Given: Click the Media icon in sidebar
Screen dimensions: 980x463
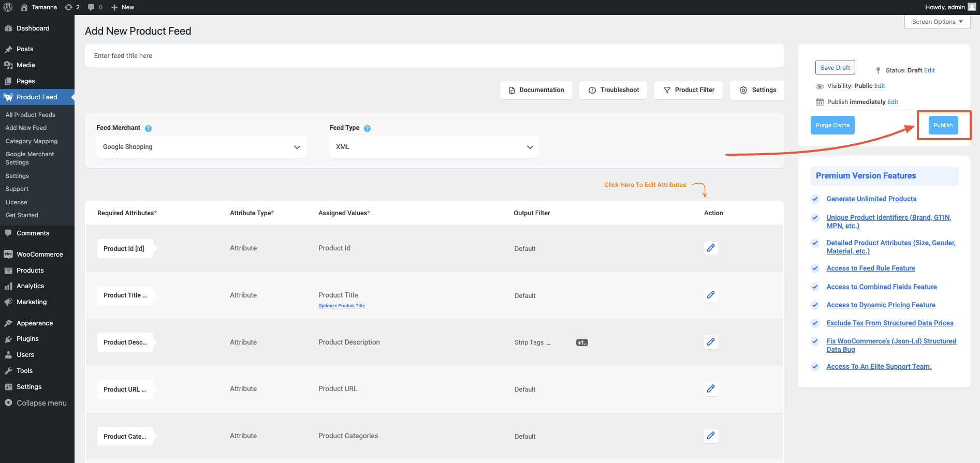Looking at the screenshot, I should tap(8, 65).
